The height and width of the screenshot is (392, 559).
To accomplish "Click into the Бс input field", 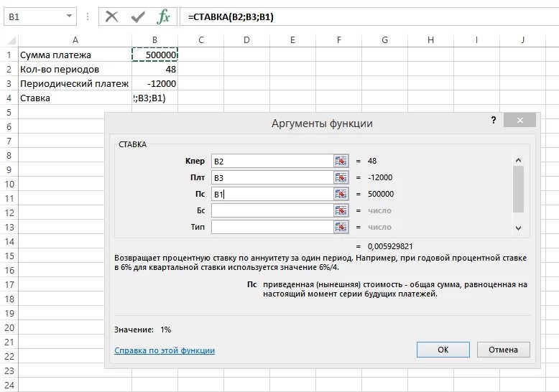I will click(272, 210).
